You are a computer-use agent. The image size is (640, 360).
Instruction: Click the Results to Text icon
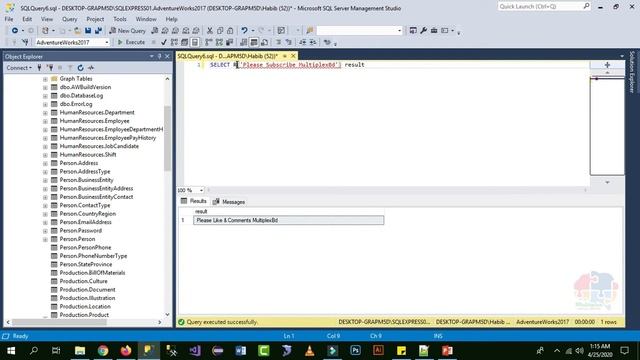[244, 42]
